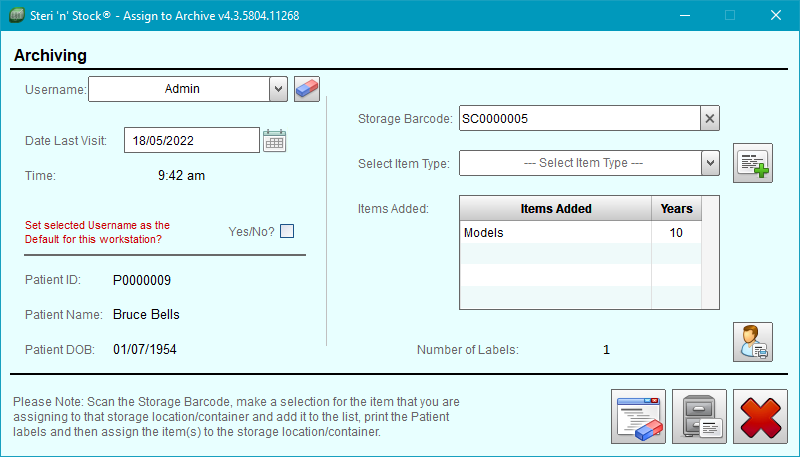Click the Items Added column header
The image size is (800, 457).
point(556,209)
